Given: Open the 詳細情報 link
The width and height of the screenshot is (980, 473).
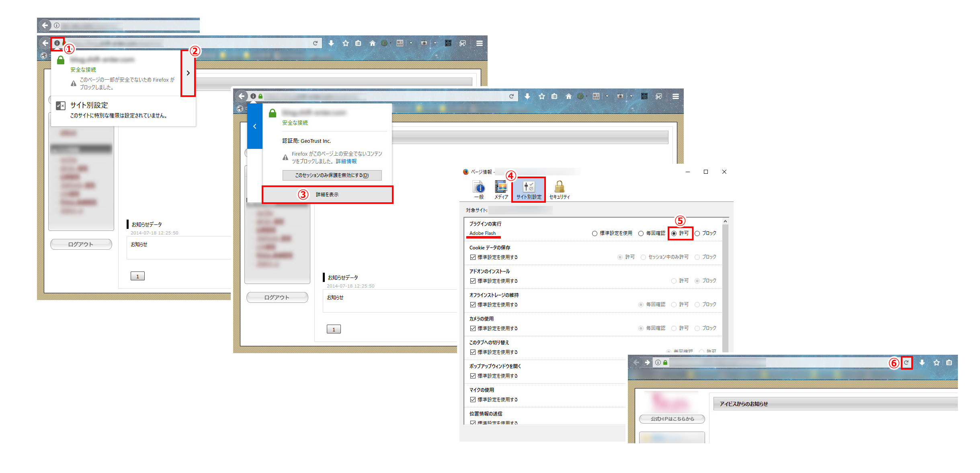Looking at the screenshot, I should click(x=346, y=161).
